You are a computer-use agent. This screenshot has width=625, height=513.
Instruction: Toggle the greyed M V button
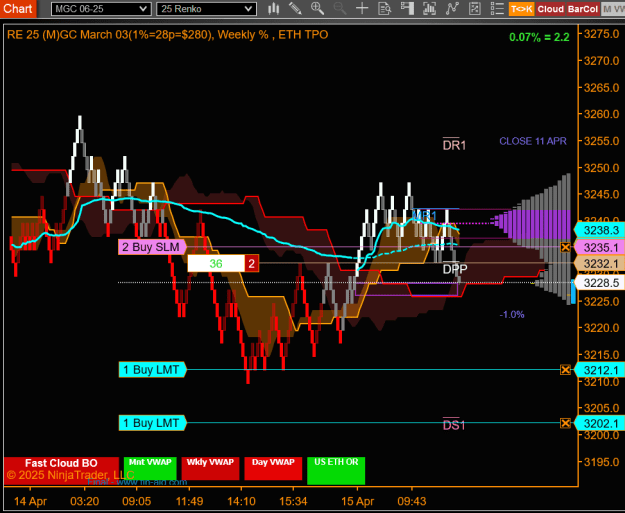coord(613,9)
